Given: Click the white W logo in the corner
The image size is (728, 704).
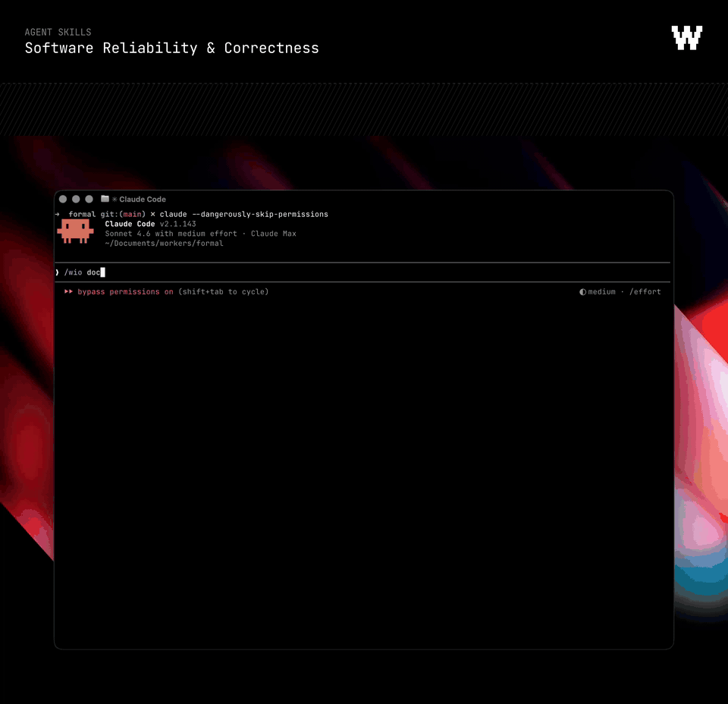Looking at the screenshot, I should [687, 38].
